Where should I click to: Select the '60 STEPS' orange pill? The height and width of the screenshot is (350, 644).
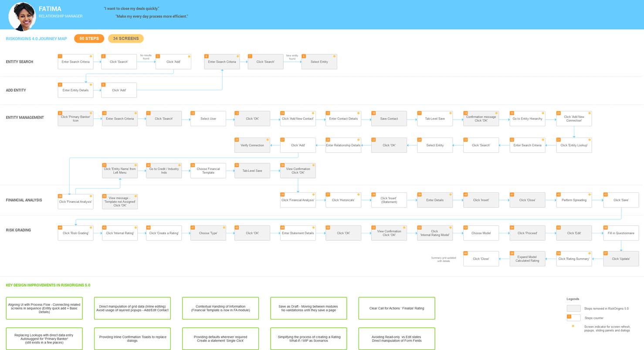click(89, 39)
